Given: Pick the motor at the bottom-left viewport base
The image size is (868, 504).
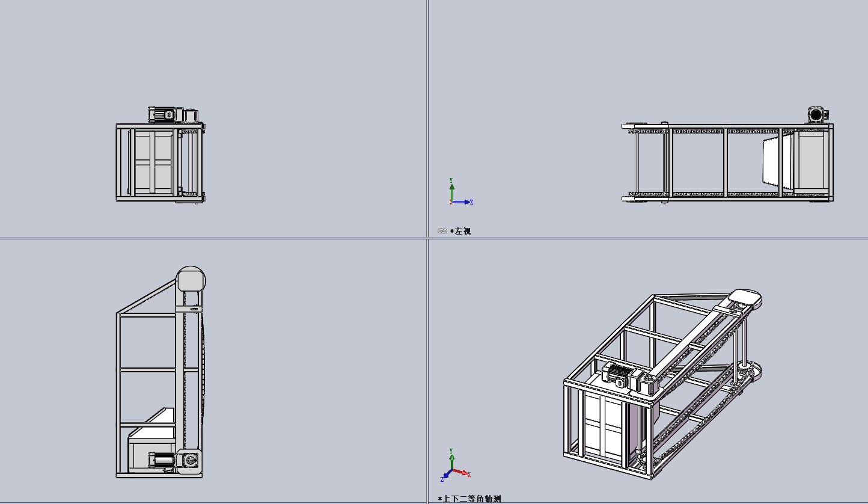Looking at the screenshot, I should click(172, 461).
